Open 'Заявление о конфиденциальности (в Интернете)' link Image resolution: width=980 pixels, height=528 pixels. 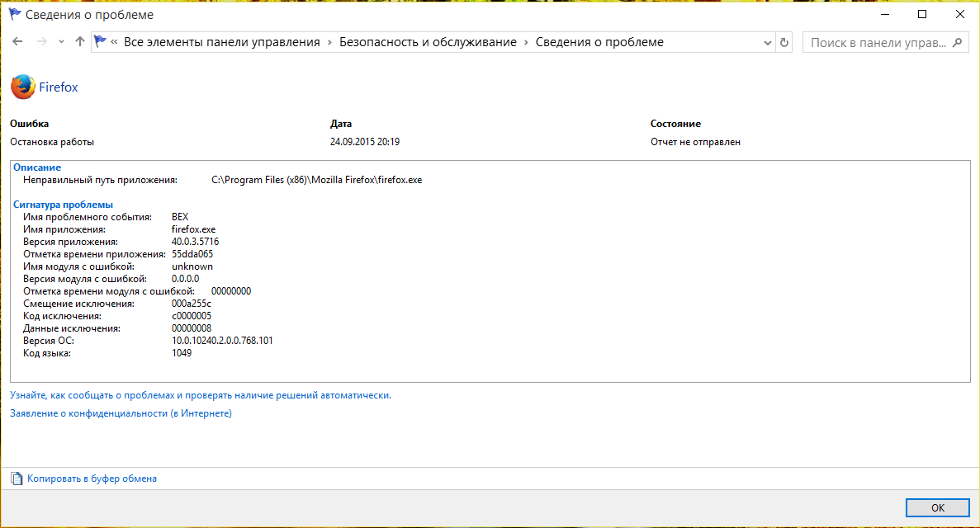121,413
